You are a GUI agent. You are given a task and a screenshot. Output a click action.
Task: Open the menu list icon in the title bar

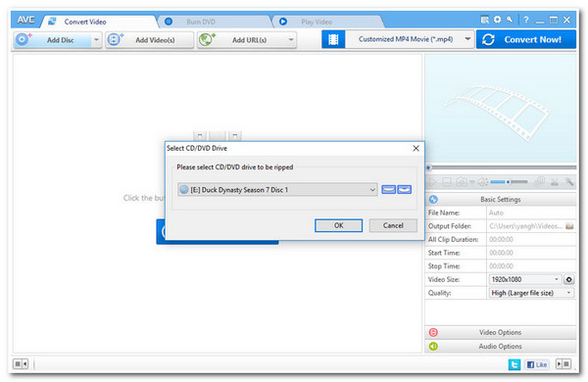tap(484, 20)
